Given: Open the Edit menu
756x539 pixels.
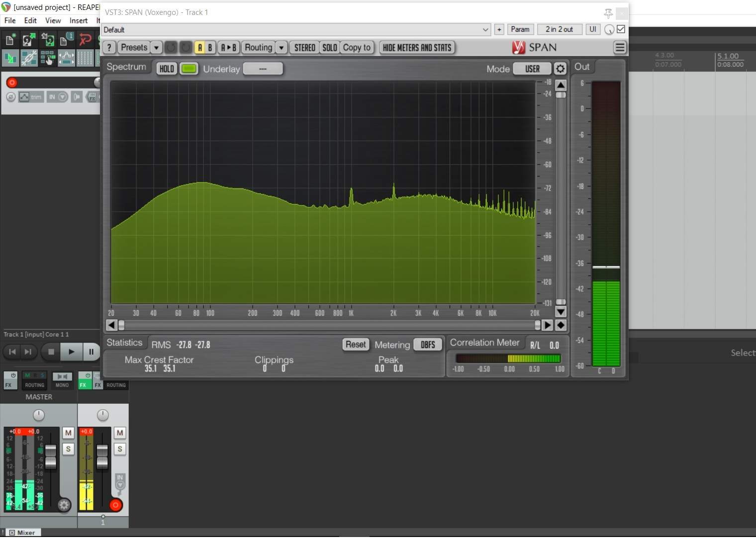Looking at the screenshot, I should 30,20.
